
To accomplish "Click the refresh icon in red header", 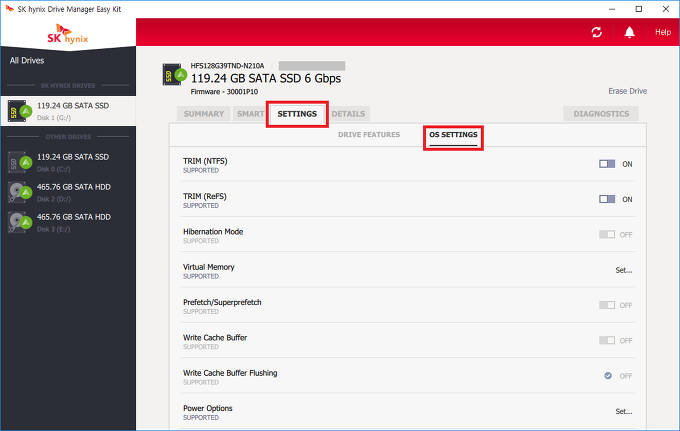I will tap(597, 32).
